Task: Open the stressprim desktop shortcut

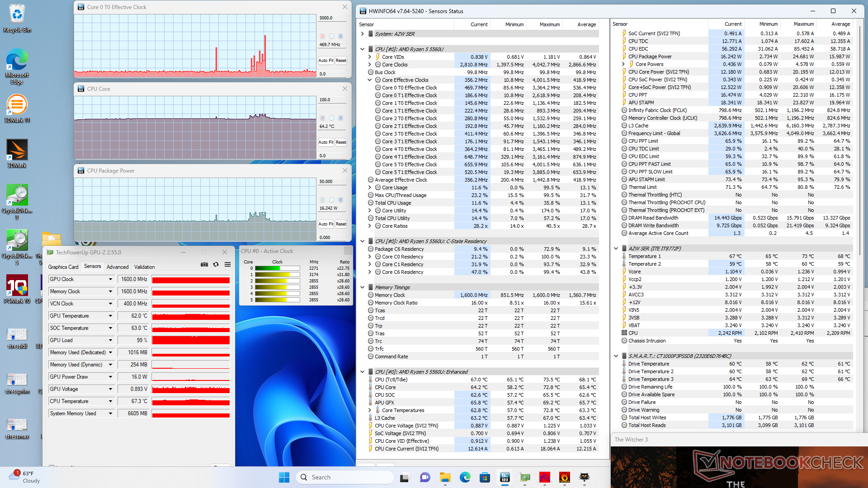Action: pos(17,383)
